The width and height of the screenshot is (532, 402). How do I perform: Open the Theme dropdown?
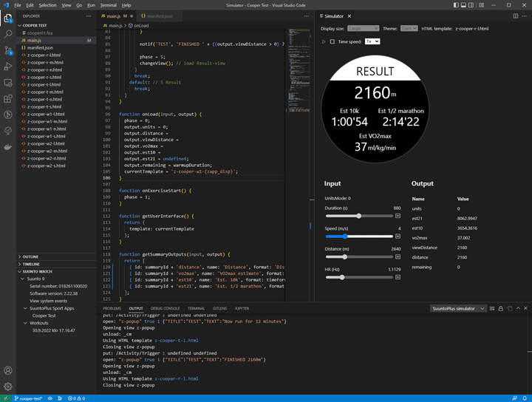coord(409,29)
